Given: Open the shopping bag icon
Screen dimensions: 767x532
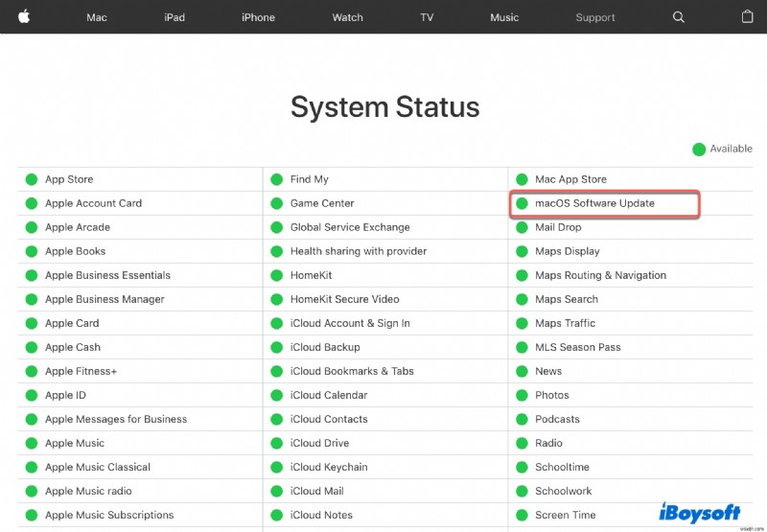Looking at the screenshot, I should 747,16.
